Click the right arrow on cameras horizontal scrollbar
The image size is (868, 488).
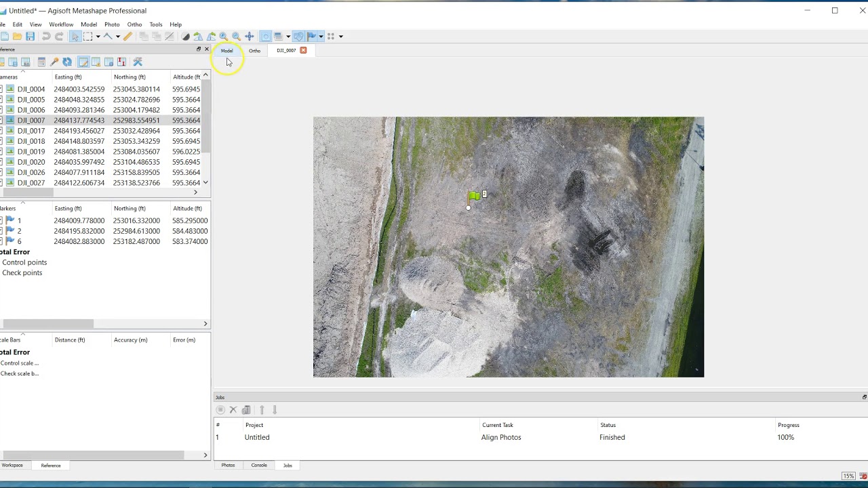click(x=195, y=192)
